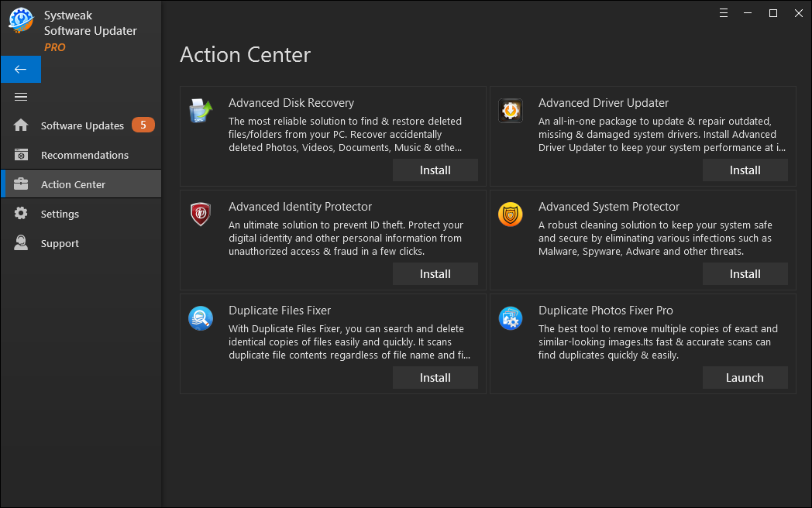Screen dimensions: 812x508
Task: Click the Advanced Disk Recovery icon
Action: point(201,111)
